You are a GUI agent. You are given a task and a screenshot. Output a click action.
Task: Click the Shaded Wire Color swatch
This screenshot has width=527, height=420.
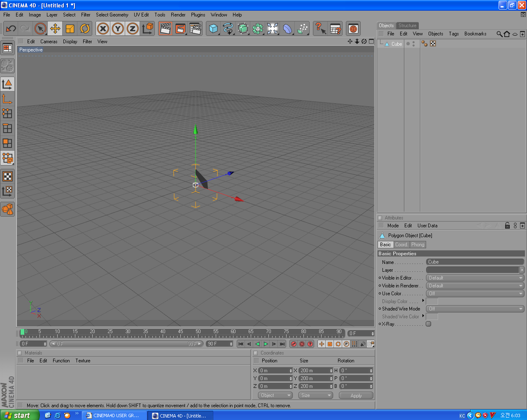point(432,317)
